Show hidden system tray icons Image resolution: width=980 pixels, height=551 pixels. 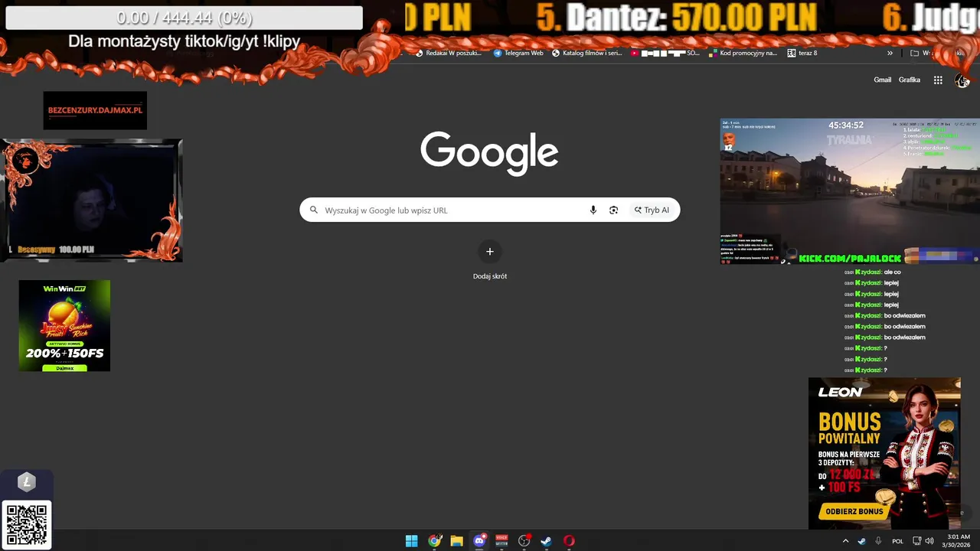pyautogui.click(x=845, y=541)
